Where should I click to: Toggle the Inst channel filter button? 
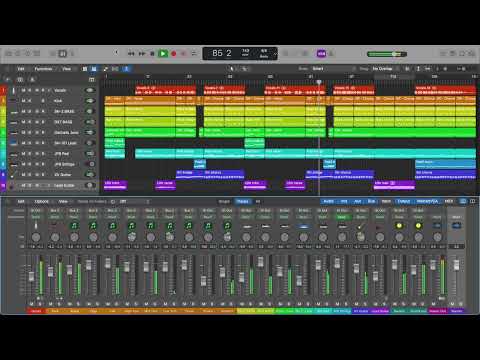(x=344, y=201)
